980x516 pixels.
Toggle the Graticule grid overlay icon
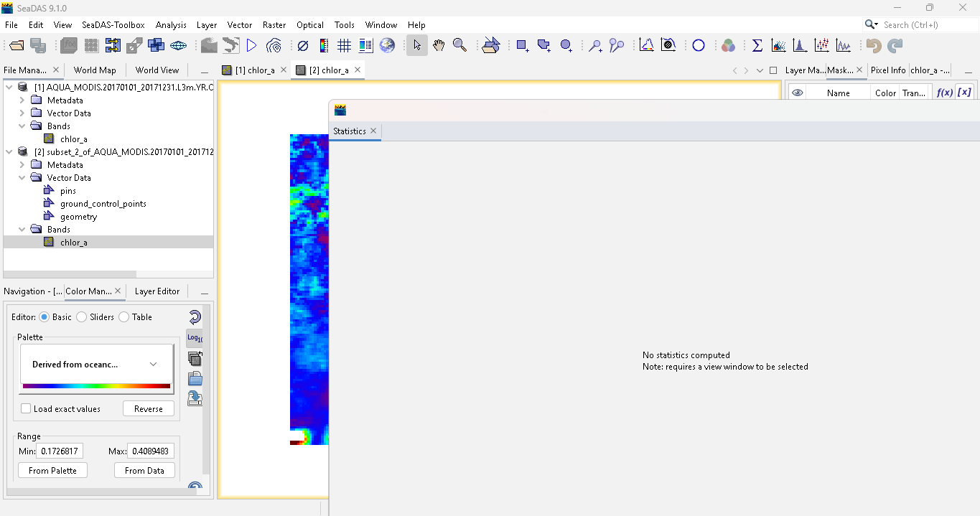pos(344,46)
